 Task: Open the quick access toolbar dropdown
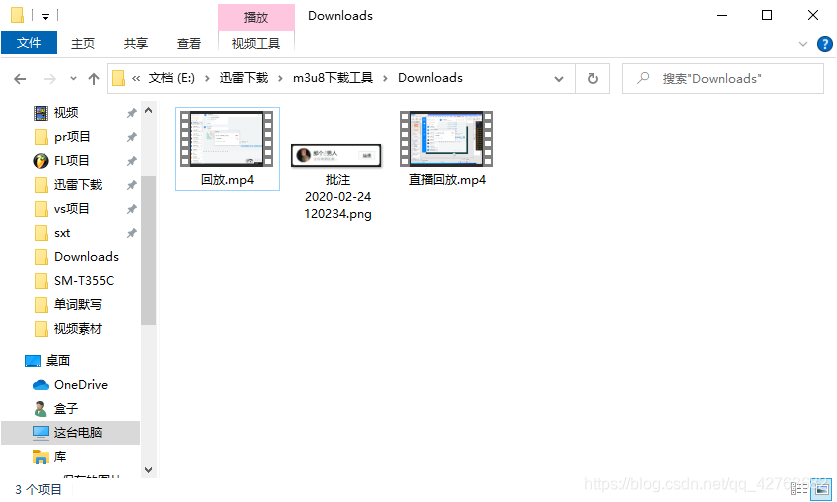(45, 17)
